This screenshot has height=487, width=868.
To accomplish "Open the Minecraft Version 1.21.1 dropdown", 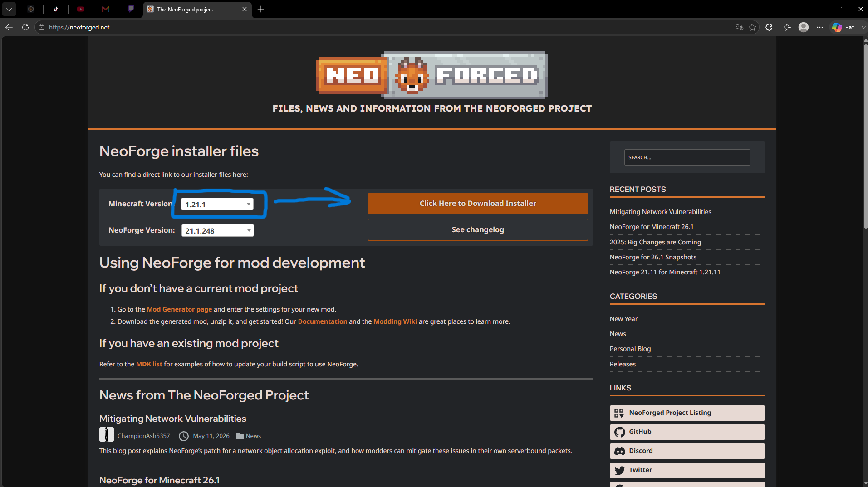I will tap(217, 204).
